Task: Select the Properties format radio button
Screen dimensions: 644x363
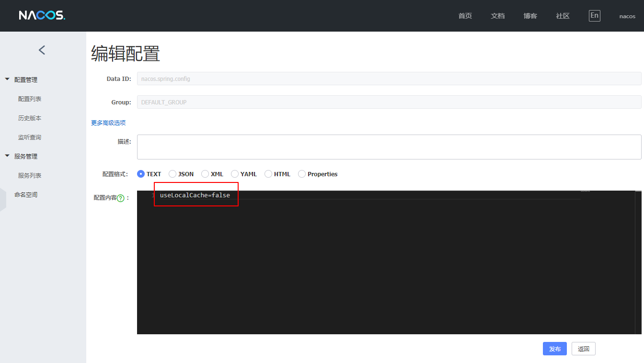Action: pos(302,174)
